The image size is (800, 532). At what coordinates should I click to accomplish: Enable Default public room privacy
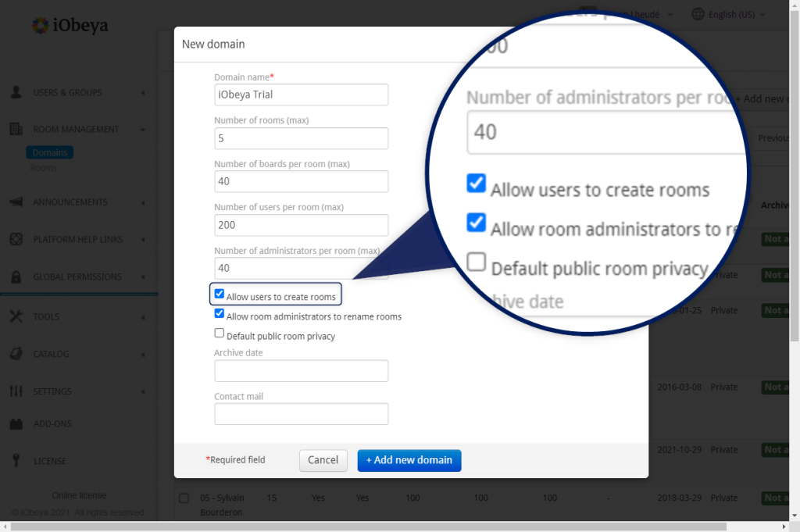220,332
